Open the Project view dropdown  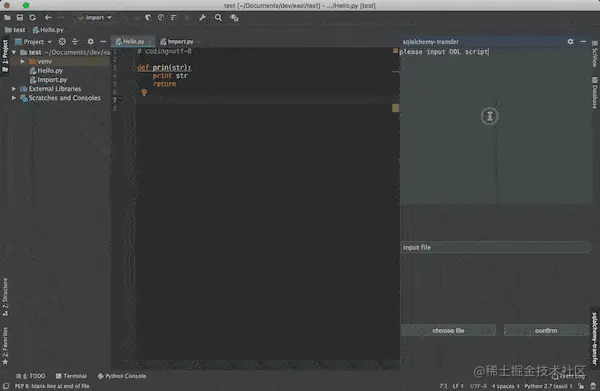(33, 42)
